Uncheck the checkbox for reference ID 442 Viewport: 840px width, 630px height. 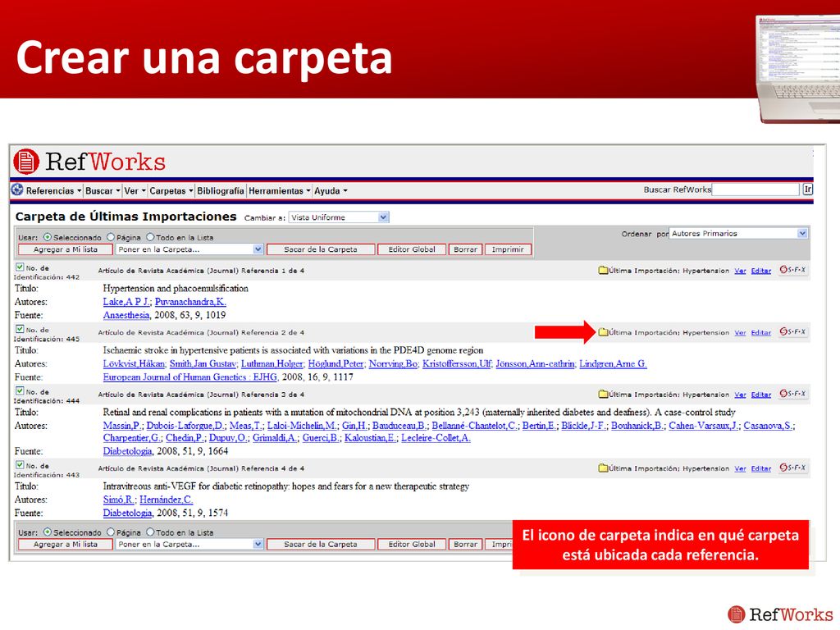(20, 267)
